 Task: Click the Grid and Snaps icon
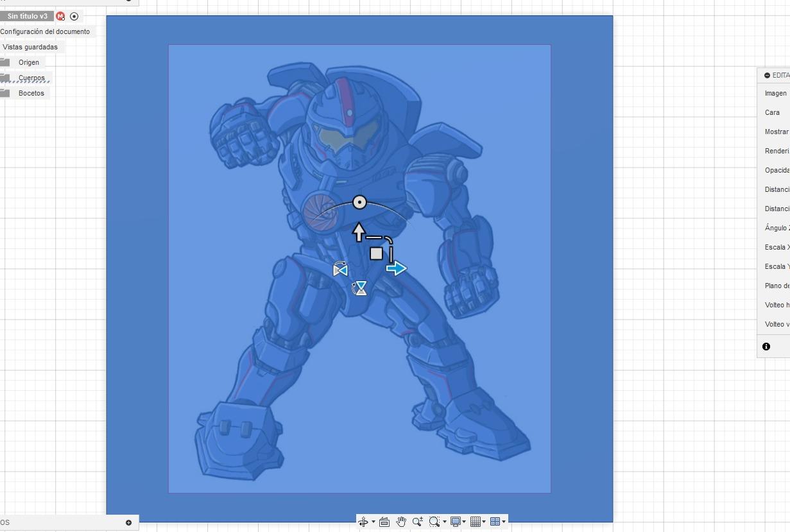pos(476,522)
